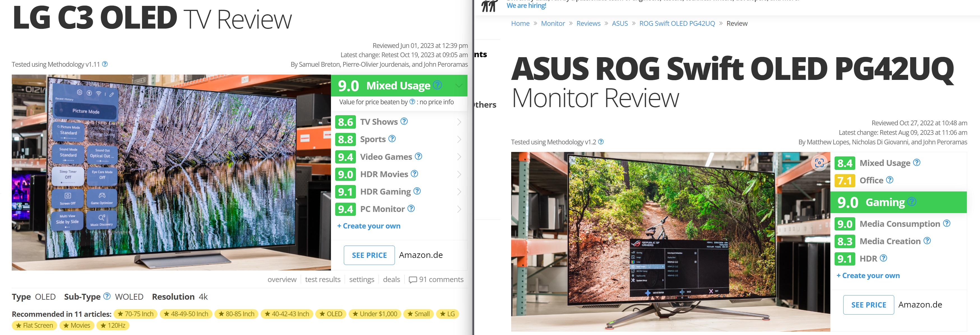
Task: Click the LG C3 OLED product photo
Action: point(171,172)
